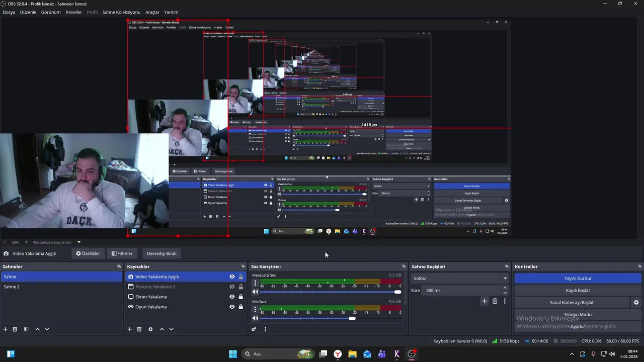Toggle lock on Oyun Yakalama
This screenshot has width=644, height=362.
[240, 307]
